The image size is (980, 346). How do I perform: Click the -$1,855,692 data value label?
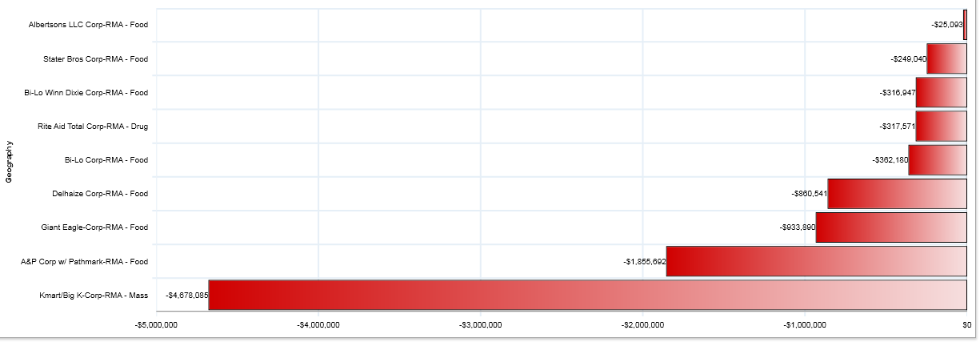[644, 262]
